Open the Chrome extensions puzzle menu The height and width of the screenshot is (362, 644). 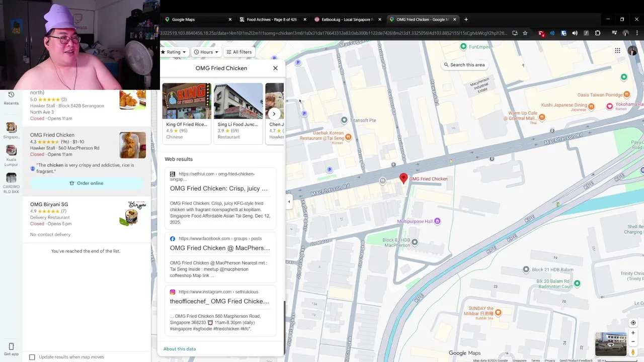pyautogui.click(x=598, y=33)
